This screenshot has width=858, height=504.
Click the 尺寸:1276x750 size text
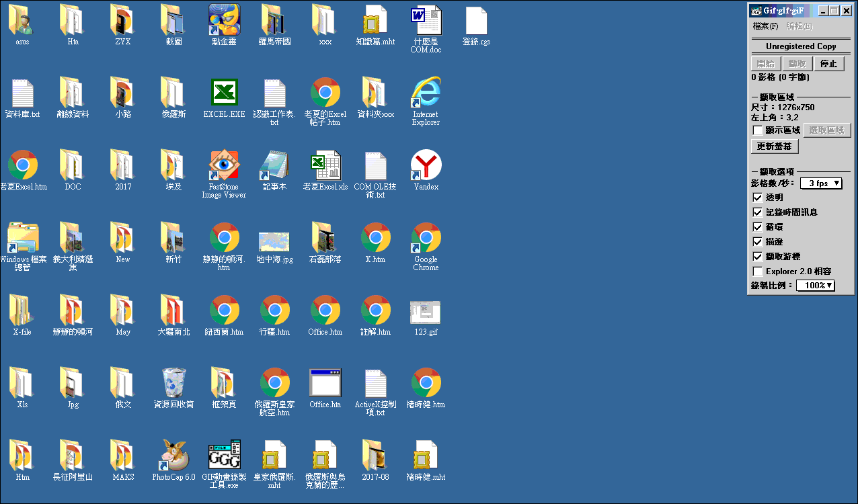click(783, 108)
